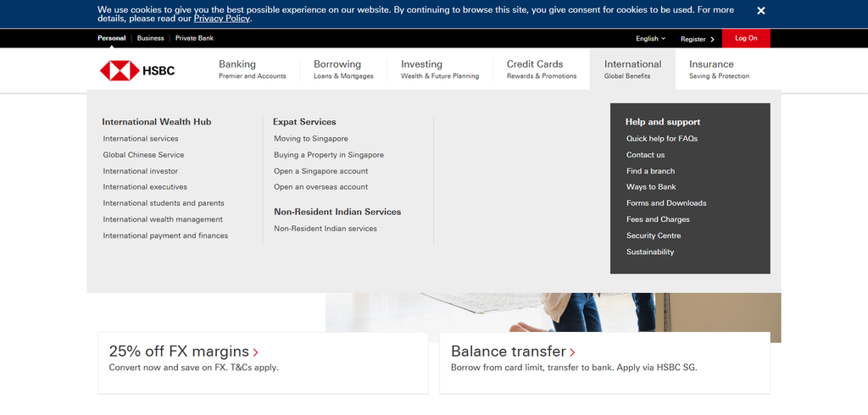
Task: Open the Insurance menu
Action: (719, 69)
